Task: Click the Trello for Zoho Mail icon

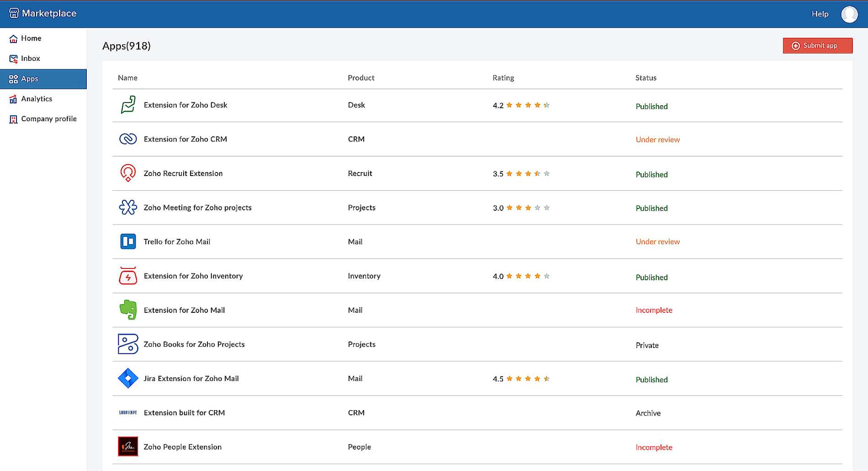Action: (128, 241)
